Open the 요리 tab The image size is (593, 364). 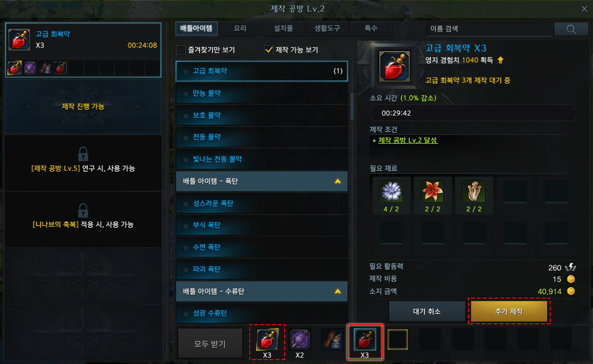point(240,29)
